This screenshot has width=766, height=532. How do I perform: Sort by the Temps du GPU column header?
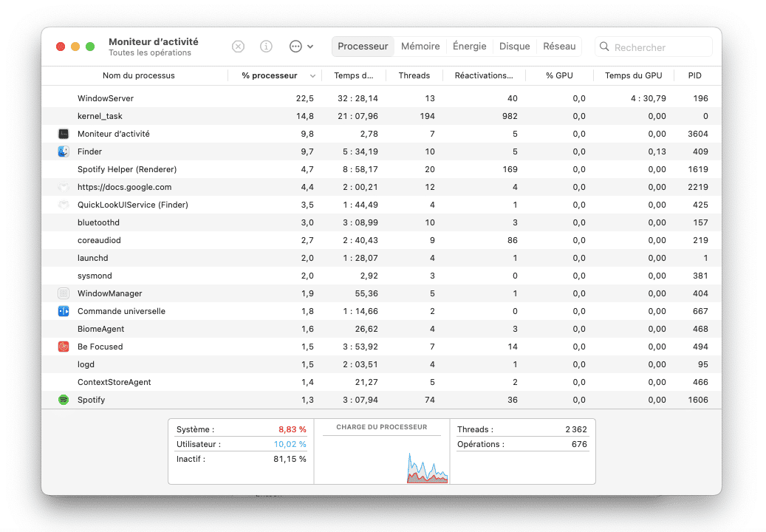[x=634, y=75]
